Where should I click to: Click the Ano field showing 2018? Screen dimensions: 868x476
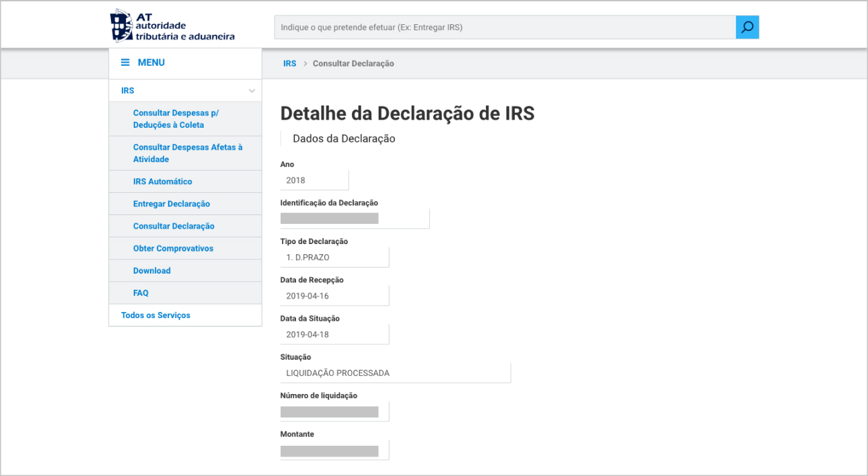[314, 180]
